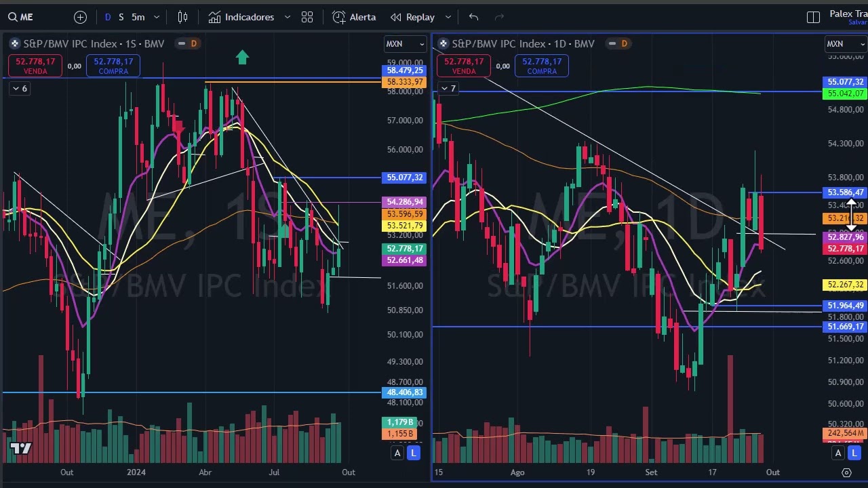Image resolution: width=868 pixels, height=488 pixels.
Task: Click the green up arrow drawing on weekly chart
Action: pos(242,58)
